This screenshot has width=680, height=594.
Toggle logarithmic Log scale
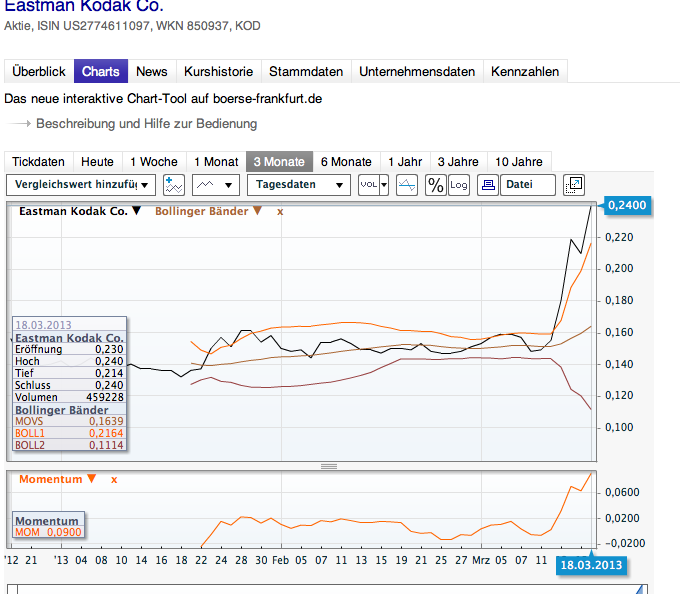coord(459,185)
